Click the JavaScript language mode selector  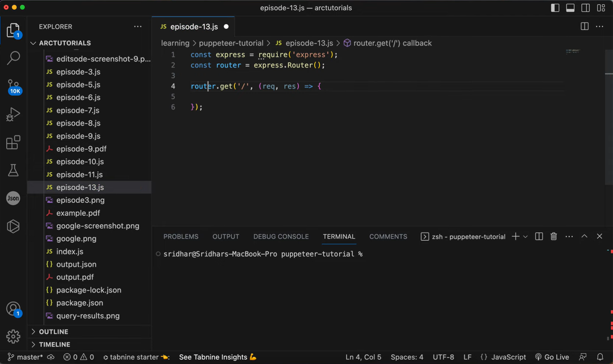pyautogui.click(x=508, y=357)
